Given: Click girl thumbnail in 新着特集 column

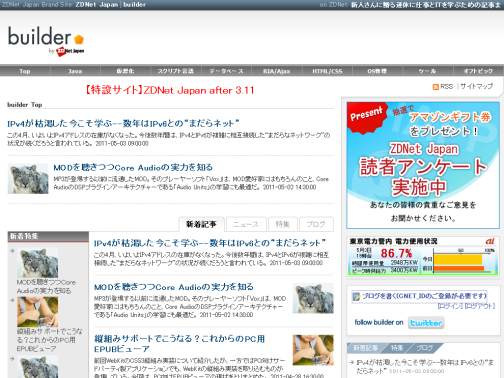Looking at the screenshot, I should (37, 312).
